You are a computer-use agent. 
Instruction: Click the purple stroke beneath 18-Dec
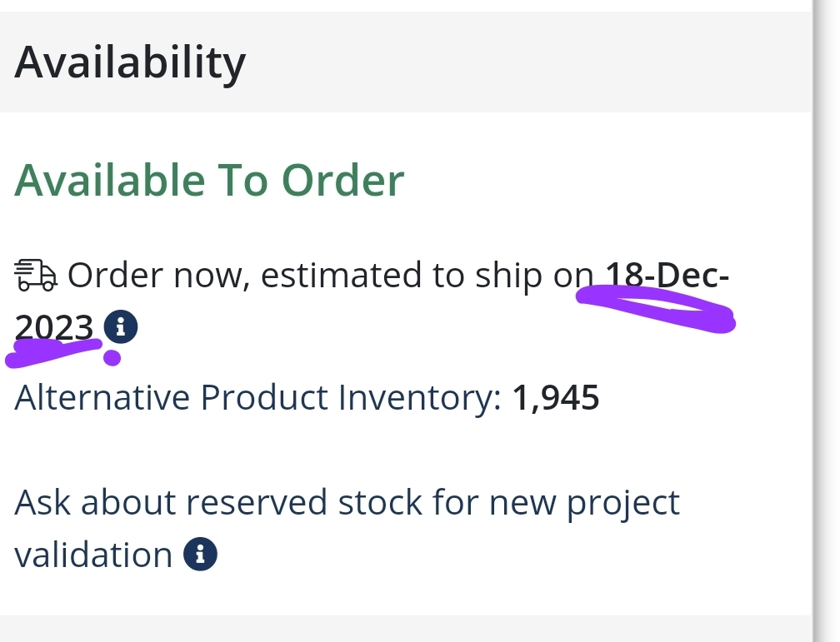tap(656, 310)
